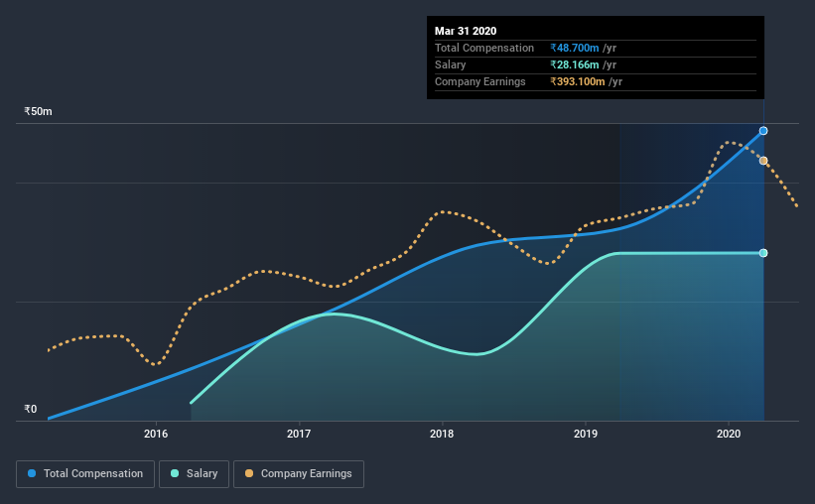Click the teal Salary data point marker
The image size is (815, 504).
(763, 253)
